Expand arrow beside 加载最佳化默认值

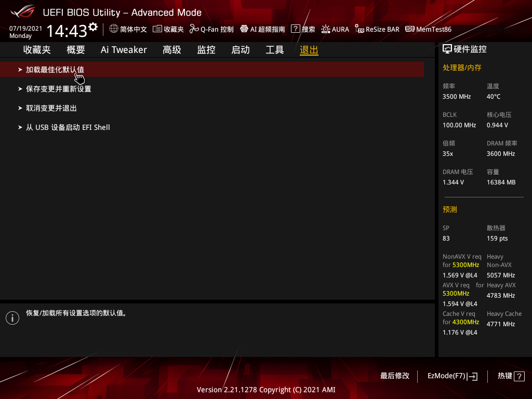[20, 70]
